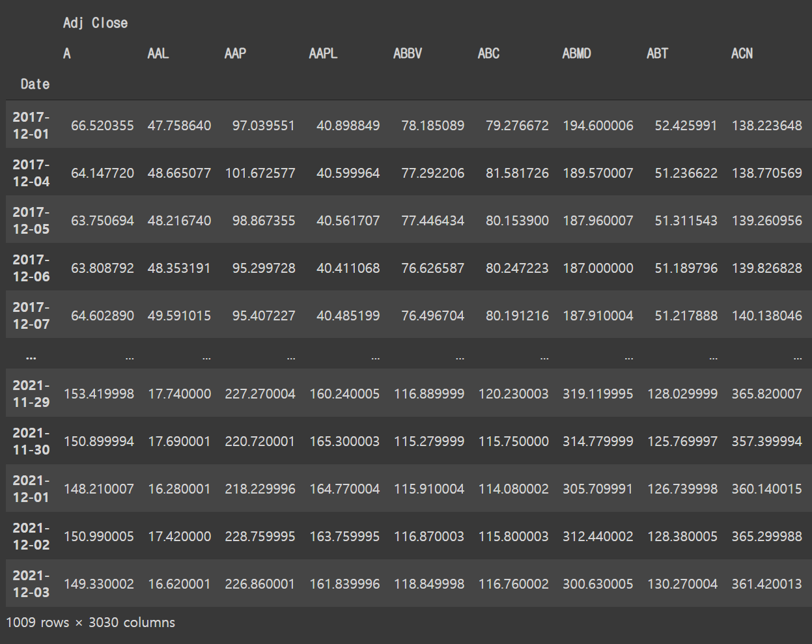The image size is (812, 644).
Task: Click cell value 40.561707
Action: [348, 221]
